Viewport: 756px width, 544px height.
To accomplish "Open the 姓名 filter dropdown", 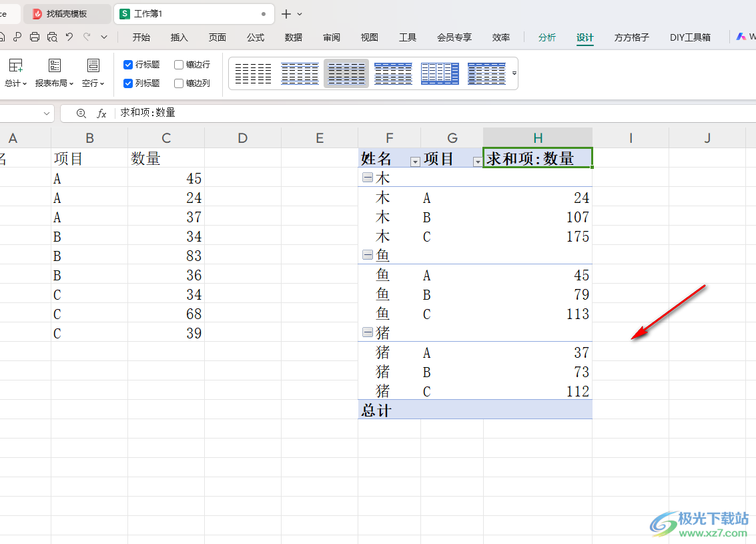I will click(x=414, y=162).
